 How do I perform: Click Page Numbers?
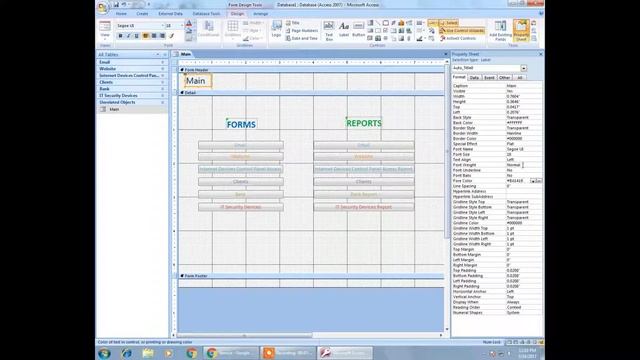pos(302,31)
